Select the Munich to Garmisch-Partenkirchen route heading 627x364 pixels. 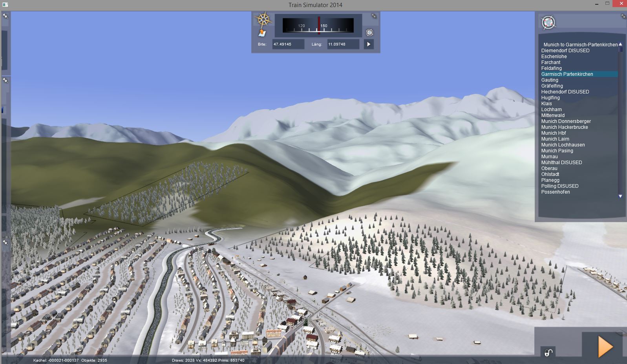click(581, 45)
